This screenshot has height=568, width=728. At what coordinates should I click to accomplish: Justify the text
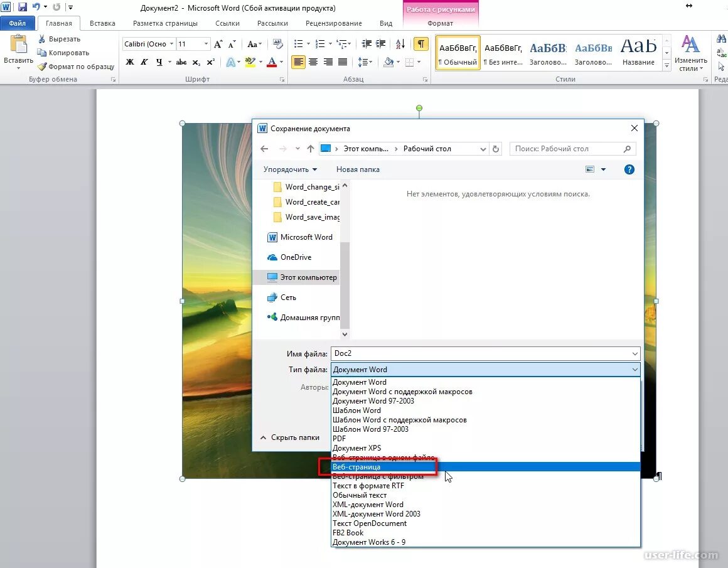pyautogui.click(x=343, y=62)
